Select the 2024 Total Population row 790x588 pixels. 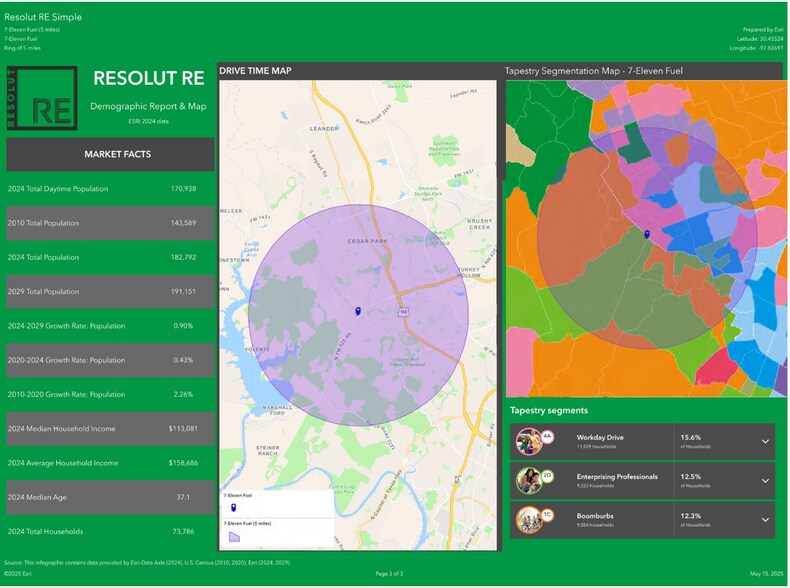[x=110, y=257]
